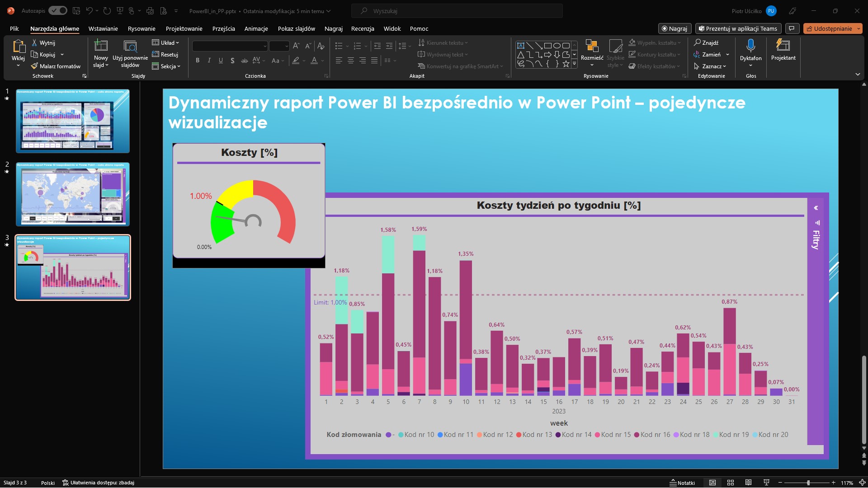Center align text
Image resolution: width=868 pixels, height=488 pixels.
tap(350, 60)
